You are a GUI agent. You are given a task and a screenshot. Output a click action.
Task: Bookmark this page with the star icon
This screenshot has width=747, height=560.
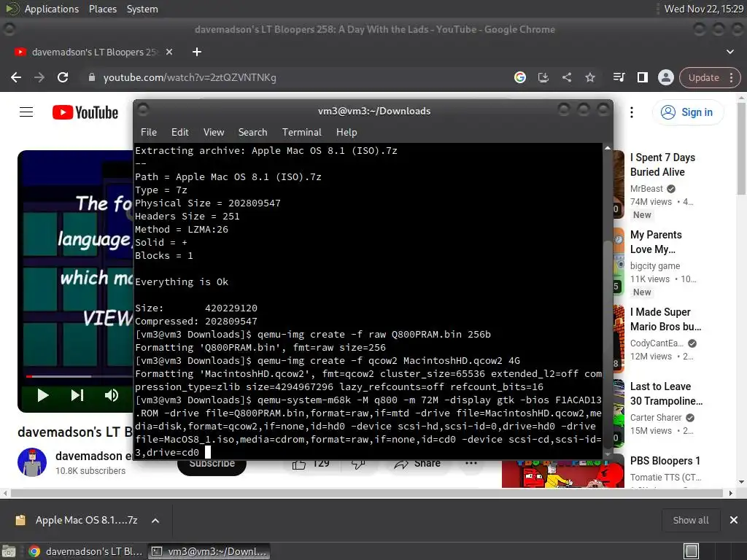coord(589,77)
